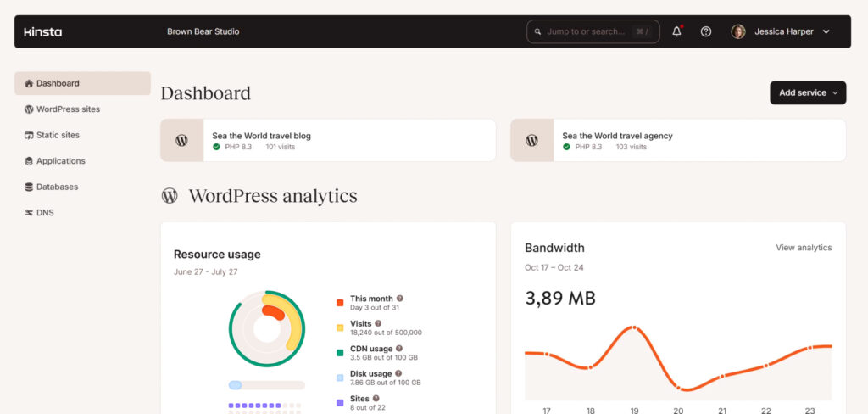Image resolution: width=868 pixels, height=414 pixels.
Task: Open the Brown Bear Studio company switcher
Action: pos(203,31)
